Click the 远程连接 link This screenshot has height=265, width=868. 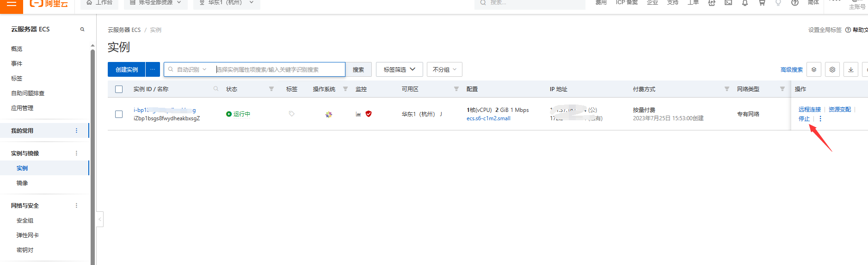tap(809, 110)
